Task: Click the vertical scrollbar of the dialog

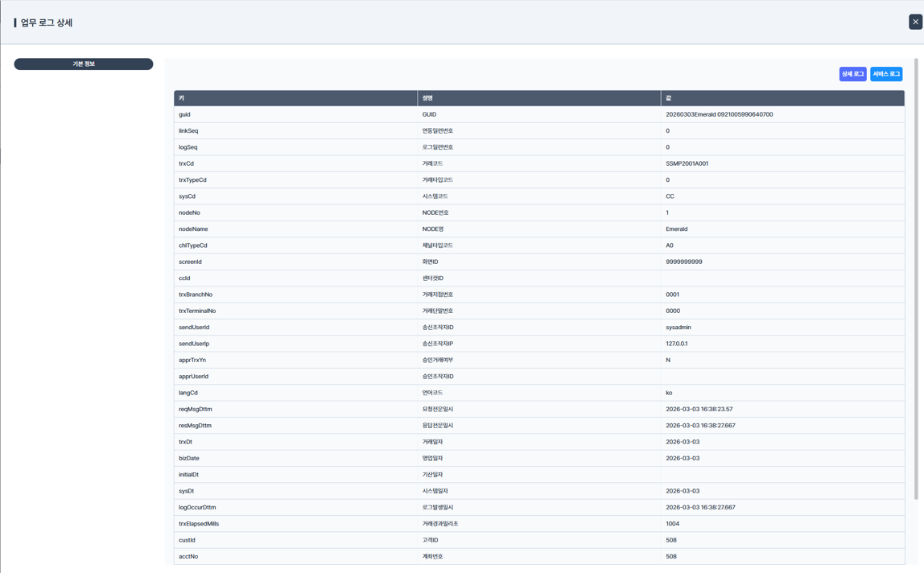Action: [x=916, y=278]
